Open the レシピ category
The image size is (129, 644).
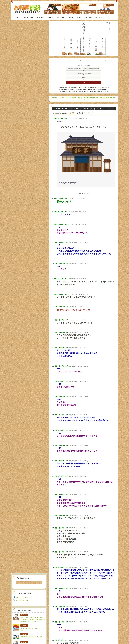click(17, 17)
